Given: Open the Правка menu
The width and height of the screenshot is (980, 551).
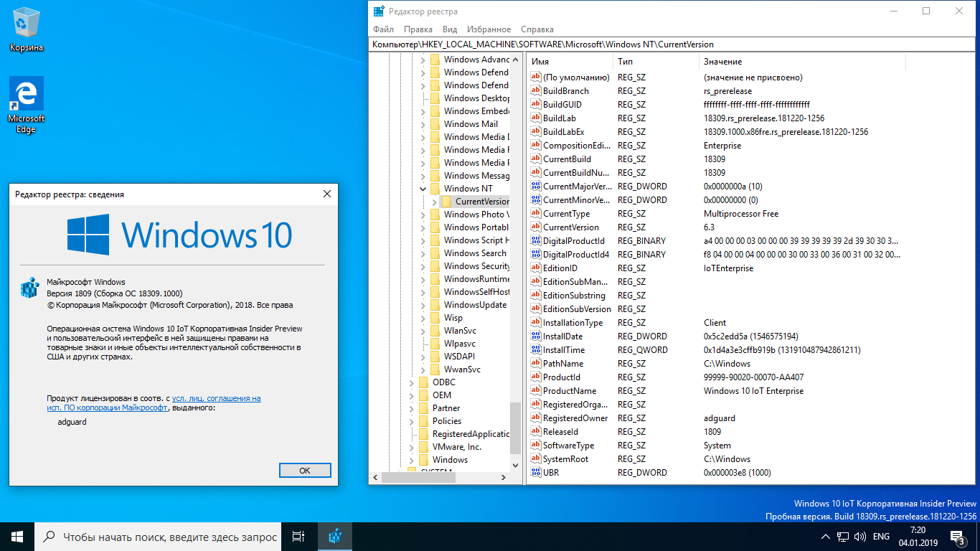Looking at the screenshot, I should [x=418, y=29].
